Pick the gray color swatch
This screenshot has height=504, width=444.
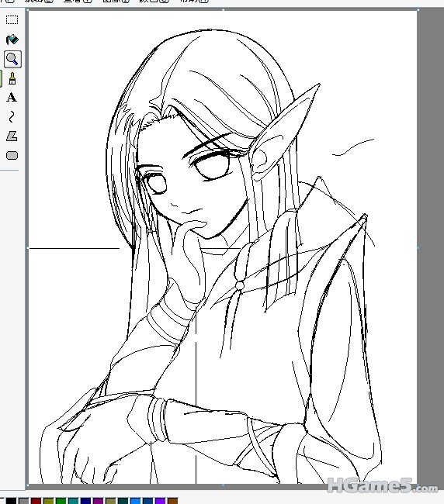pos(24,501)
